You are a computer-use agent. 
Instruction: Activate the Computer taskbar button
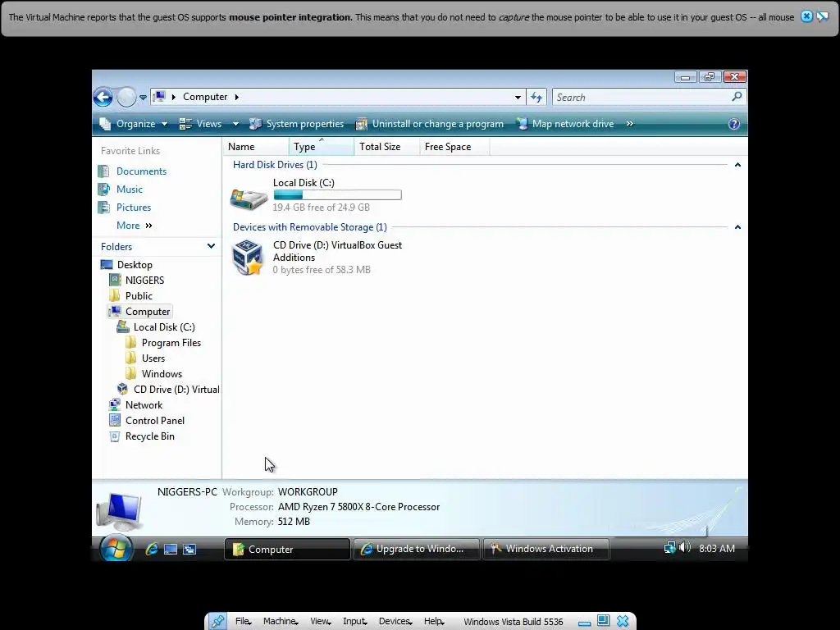pos(287,549)
